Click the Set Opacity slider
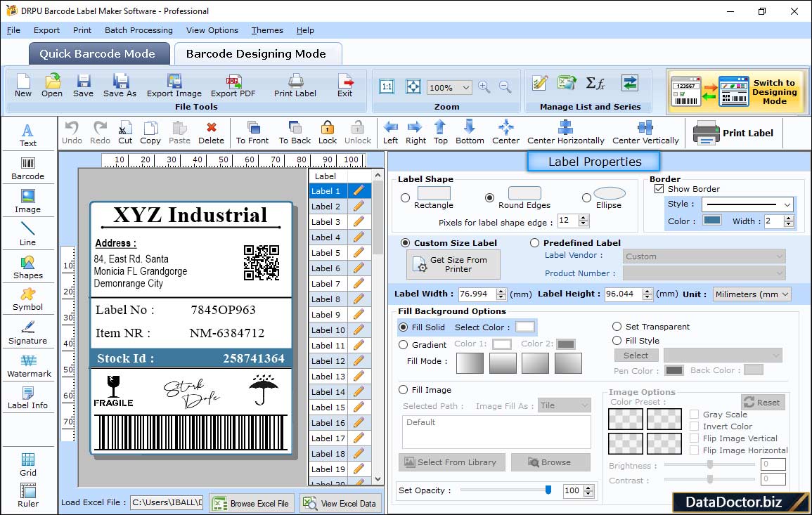Screen dimensions: 812x515 point(505,490)
